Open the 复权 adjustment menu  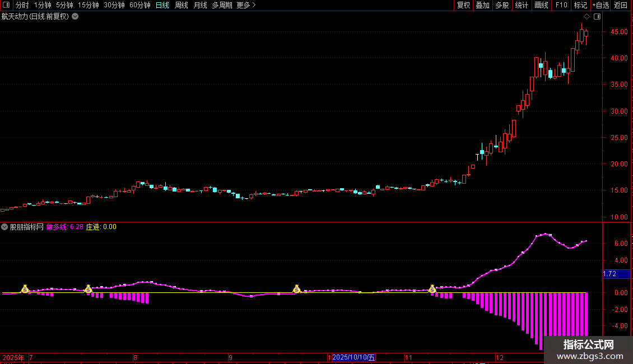tap(463, 5)
